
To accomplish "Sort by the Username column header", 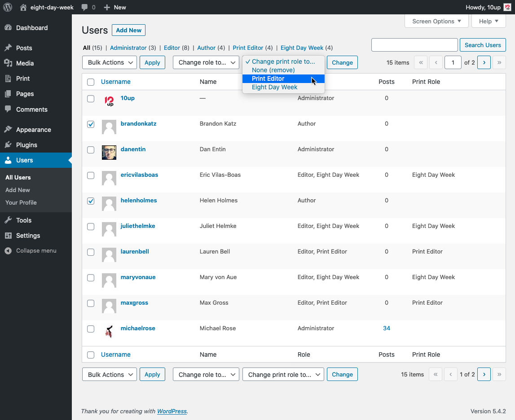I will (115, 82).
